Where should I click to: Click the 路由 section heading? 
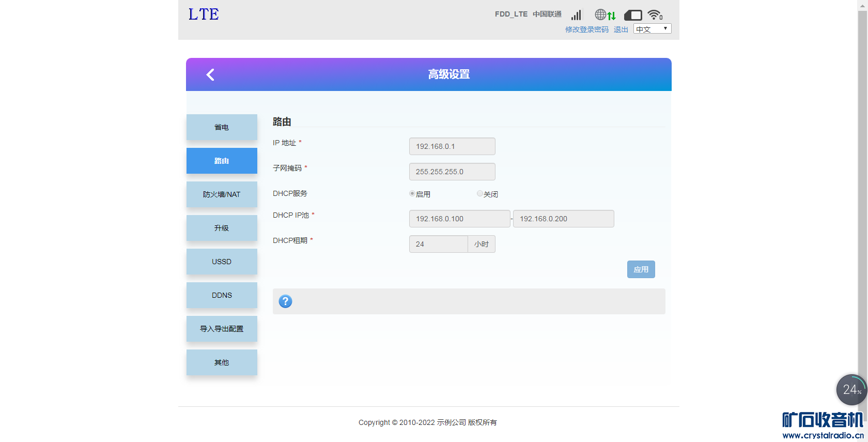pyautogui.click(x=282, y=121)
